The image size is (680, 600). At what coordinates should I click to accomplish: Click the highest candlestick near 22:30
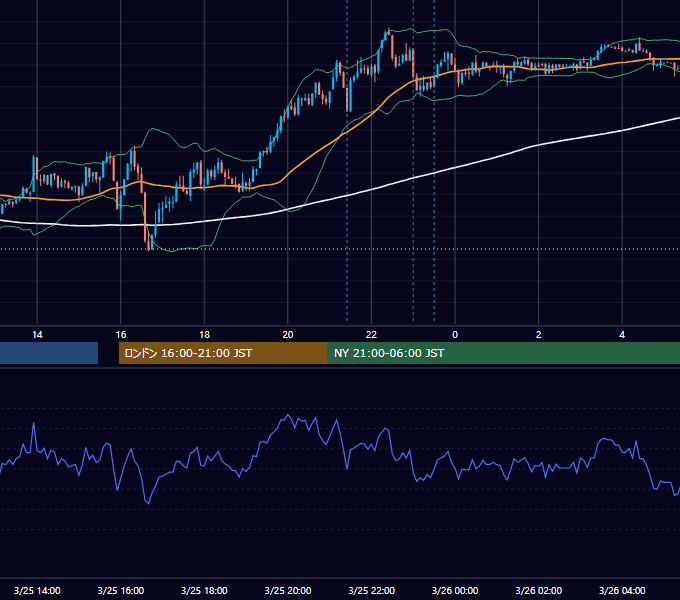(389, 31)
